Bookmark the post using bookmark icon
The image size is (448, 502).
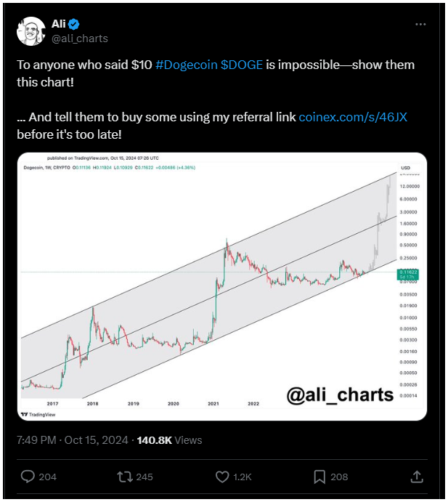point(319,477)
